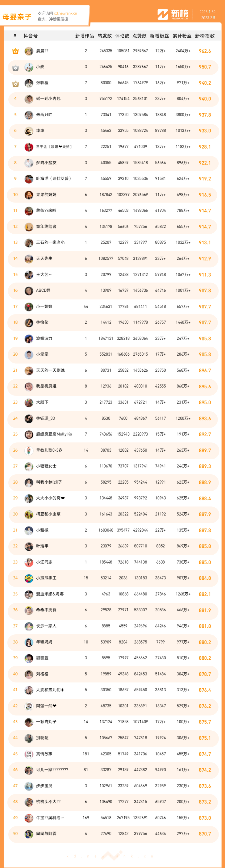The width and height of the screenshot is (225, 868).
Task: Open 晨晨?? avatar thumbnail
Action: click(x=29, y=51)
